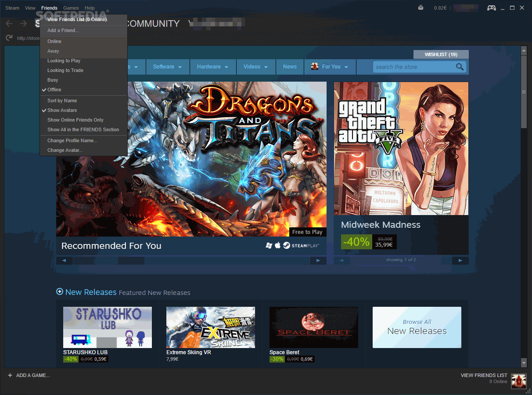Open the Dragons and Titans banner
532x395 pixels.
(x=191, y=159)
